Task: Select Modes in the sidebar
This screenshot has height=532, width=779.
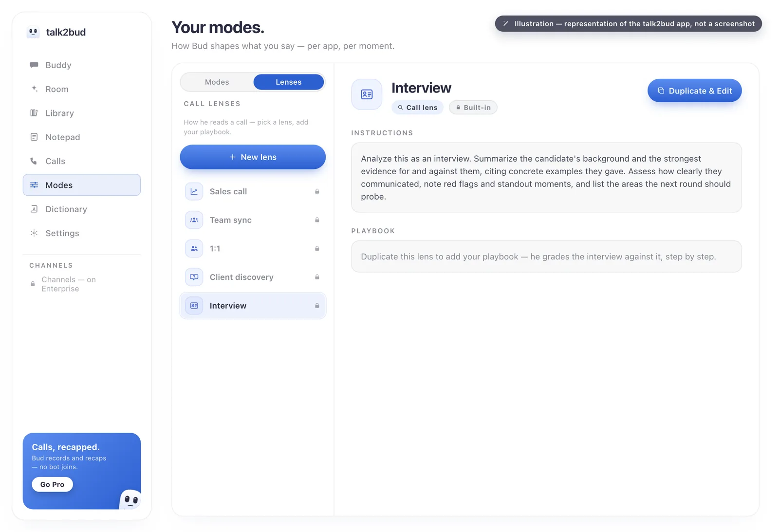Action: [82, 185]
